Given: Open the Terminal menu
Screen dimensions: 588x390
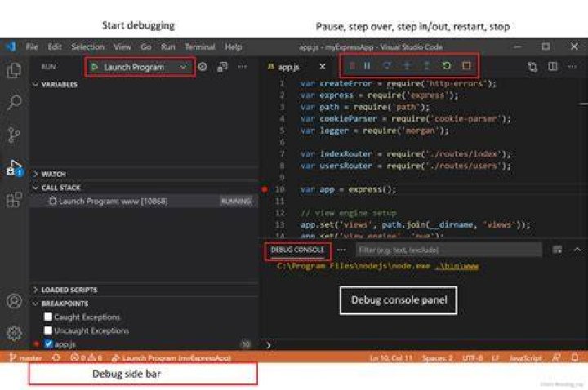Looking at the screenshot, I should click(x=200, y=47).
